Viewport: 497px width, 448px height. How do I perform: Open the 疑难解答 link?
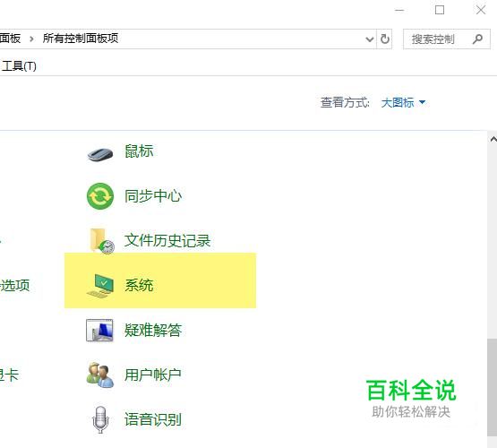[x=153, y=330]
